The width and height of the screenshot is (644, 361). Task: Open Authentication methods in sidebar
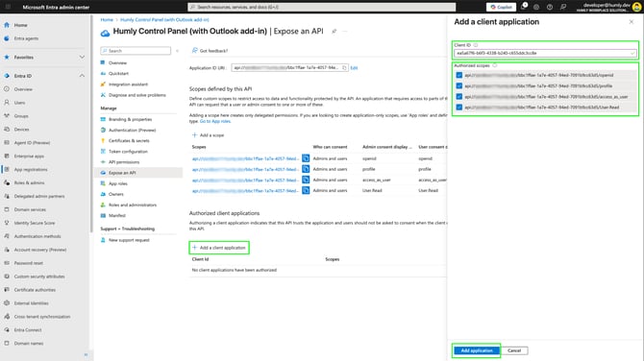click(37, 236)
